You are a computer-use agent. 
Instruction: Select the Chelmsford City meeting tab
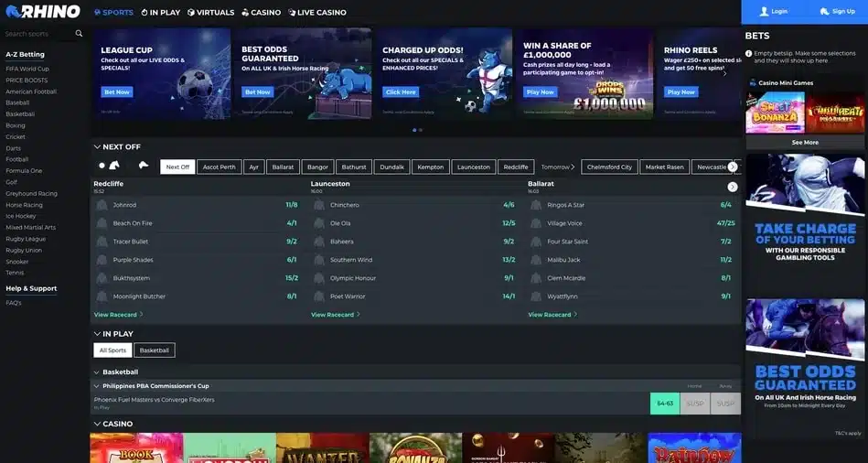coord(609,167)
